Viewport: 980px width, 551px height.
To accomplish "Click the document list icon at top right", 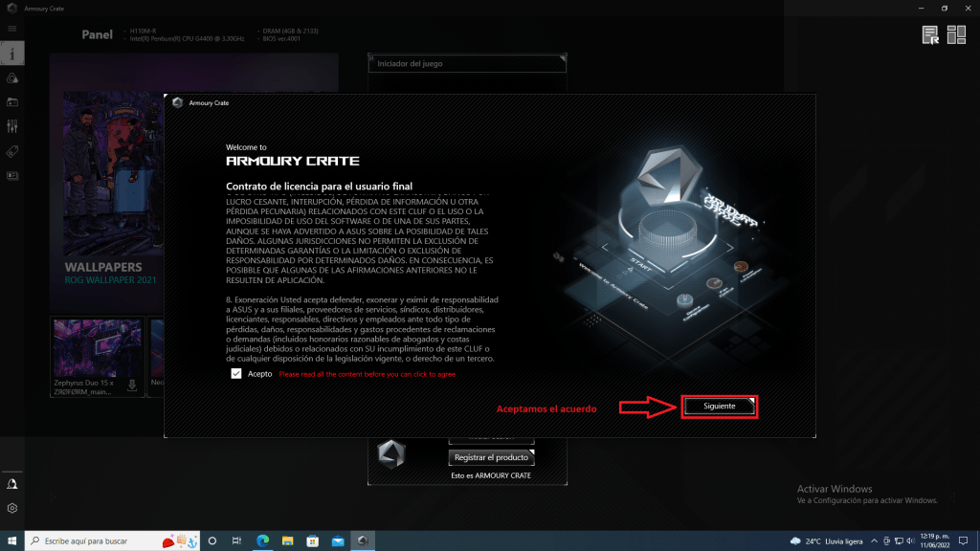I will click(x=930, y=35).
